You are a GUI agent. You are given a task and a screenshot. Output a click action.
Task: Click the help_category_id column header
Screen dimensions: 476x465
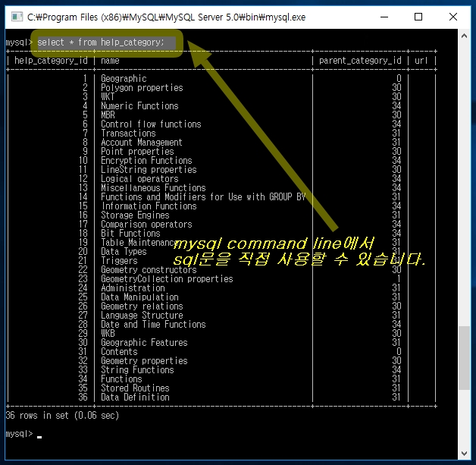pos(51,61)
